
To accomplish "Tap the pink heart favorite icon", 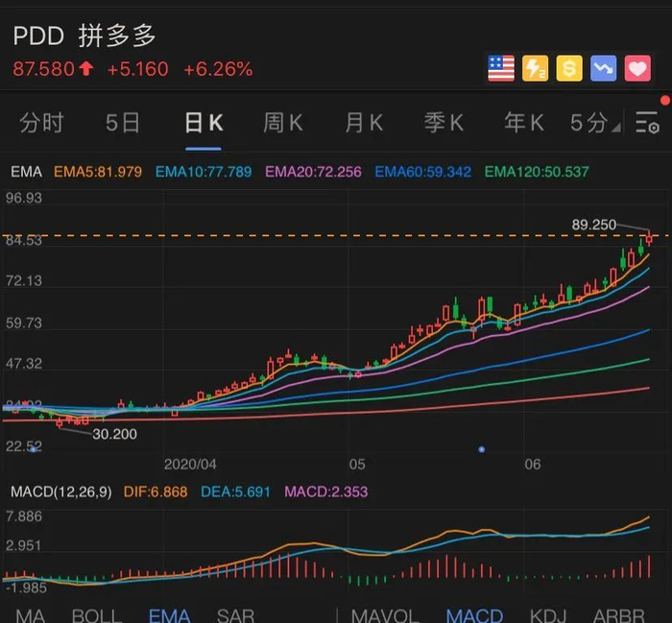I will [637, 68].
